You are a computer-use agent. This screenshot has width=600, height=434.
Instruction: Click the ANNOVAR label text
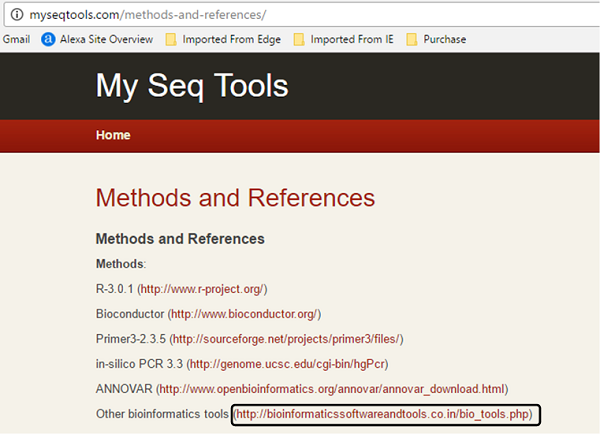(124, 389)
